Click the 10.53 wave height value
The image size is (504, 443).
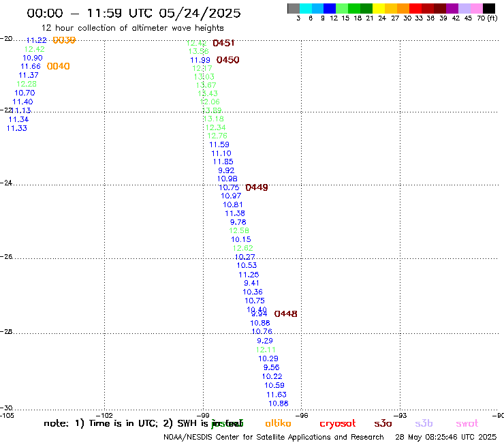(x=247, y=265)
